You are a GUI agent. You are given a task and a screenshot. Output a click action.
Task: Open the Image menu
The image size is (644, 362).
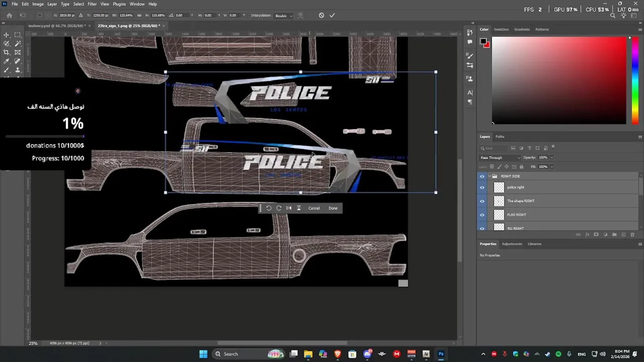(x=38, y=4)
